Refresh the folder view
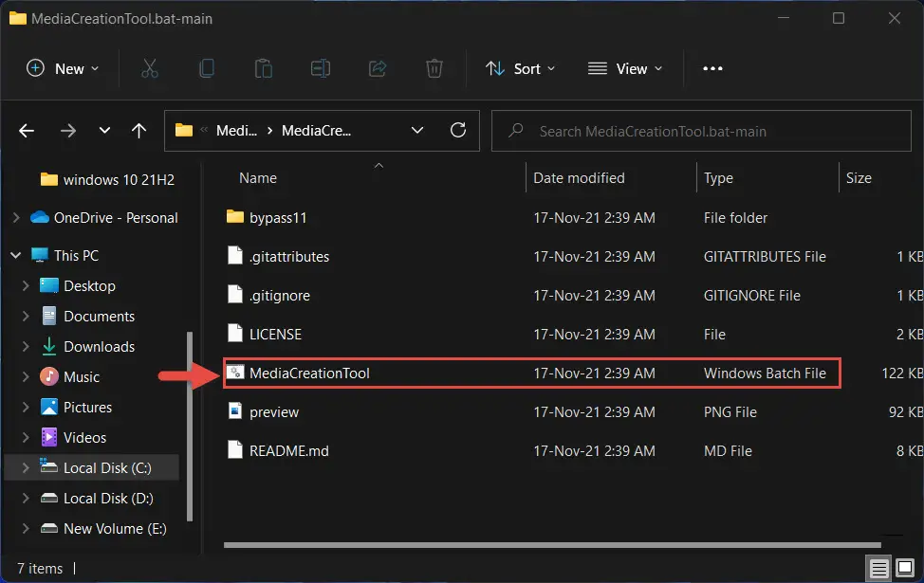This screenshot has height=583, width=924. (x=458, y=130)
